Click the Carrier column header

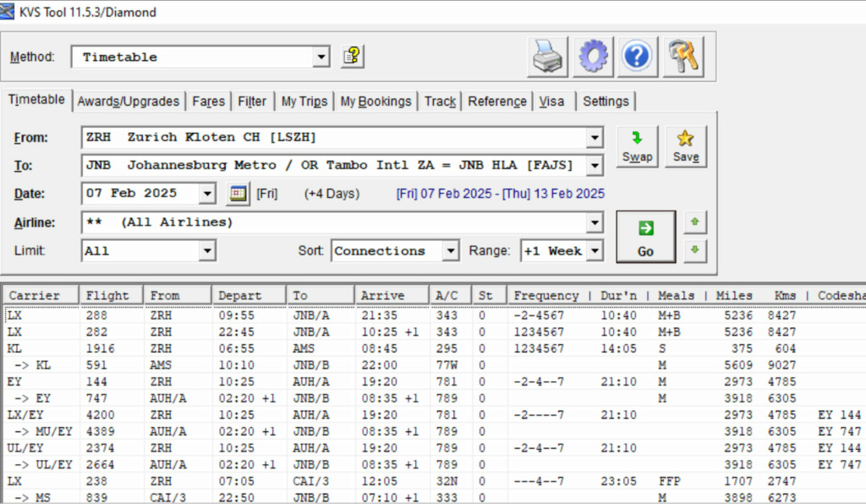(41, 295)
